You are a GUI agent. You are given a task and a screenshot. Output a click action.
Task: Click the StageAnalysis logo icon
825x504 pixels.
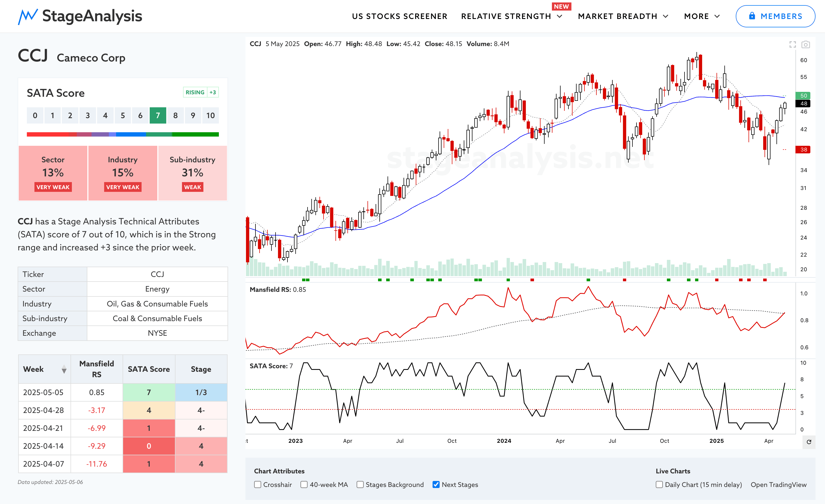(x=28, y=17)
